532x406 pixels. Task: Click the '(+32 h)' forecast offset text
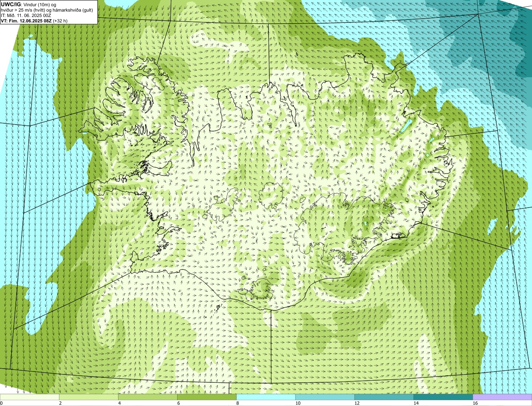point(60,21)
